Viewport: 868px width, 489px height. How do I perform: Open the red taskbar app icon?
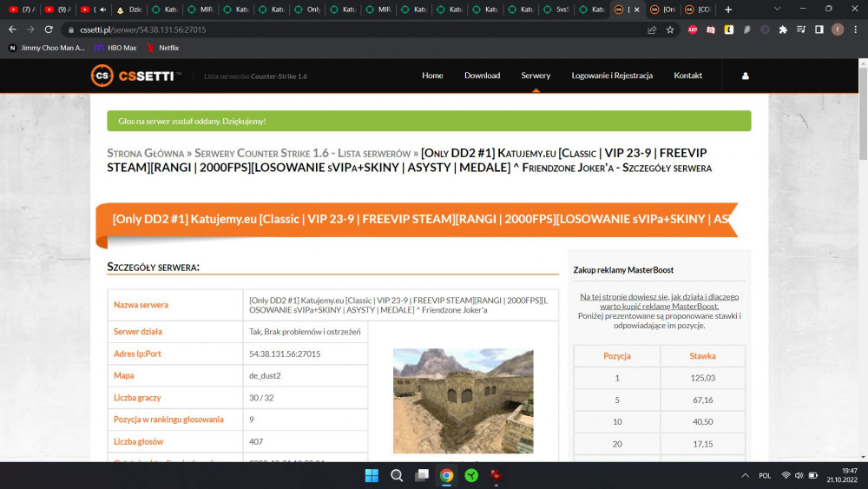496,476
